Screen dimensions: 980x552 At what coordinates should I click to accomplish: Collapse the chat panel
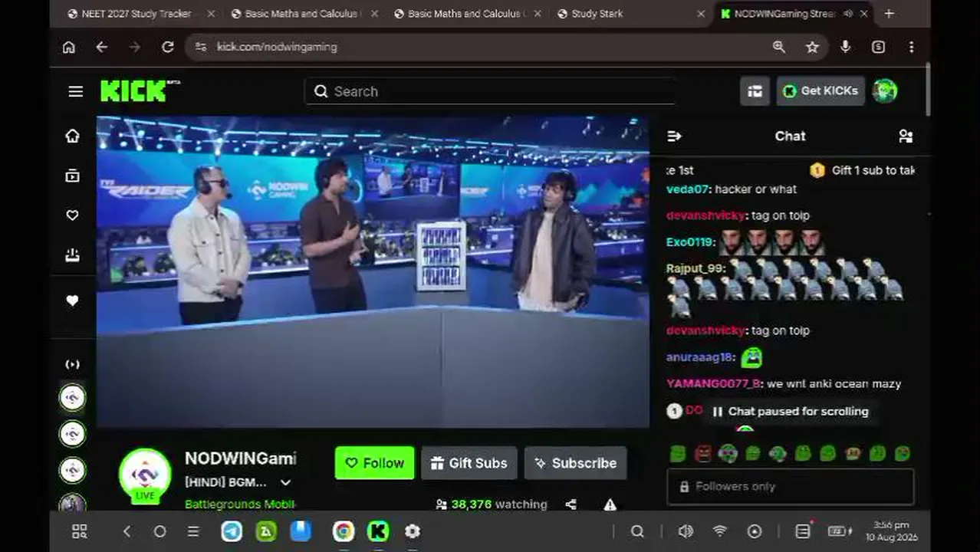[674, 136]
